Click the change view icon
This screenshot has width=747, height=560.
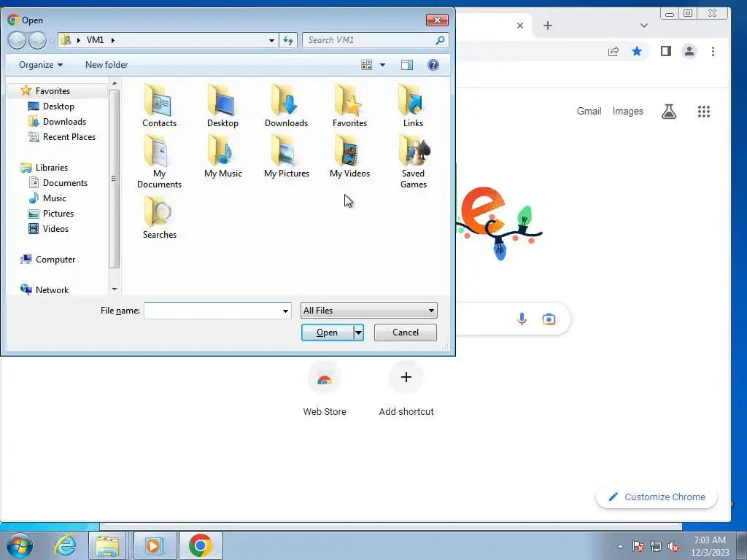click(x=366, y=65)
